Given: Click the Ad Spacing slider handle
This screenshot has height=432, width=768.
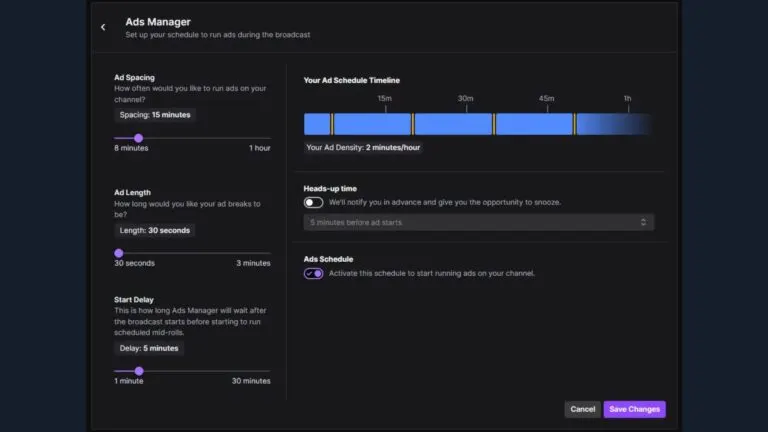Looking at the screenshot, I should point(139,138).
